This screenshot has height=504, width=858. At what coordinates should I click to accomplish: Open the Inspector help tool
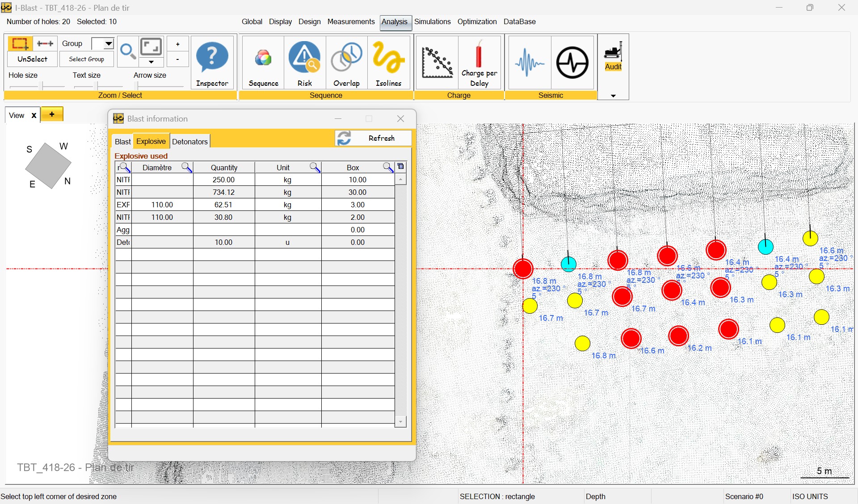click(x=212, y=63)
